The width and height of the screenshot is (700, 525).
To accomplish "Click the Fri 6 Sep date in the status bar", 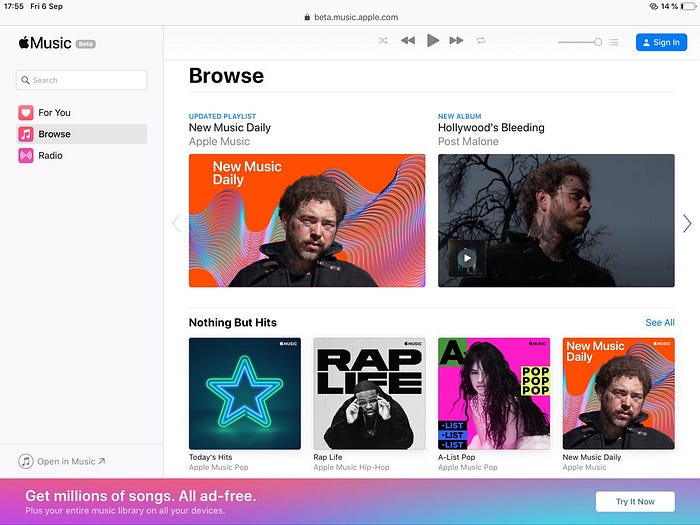I will click(x=46, y=6).
